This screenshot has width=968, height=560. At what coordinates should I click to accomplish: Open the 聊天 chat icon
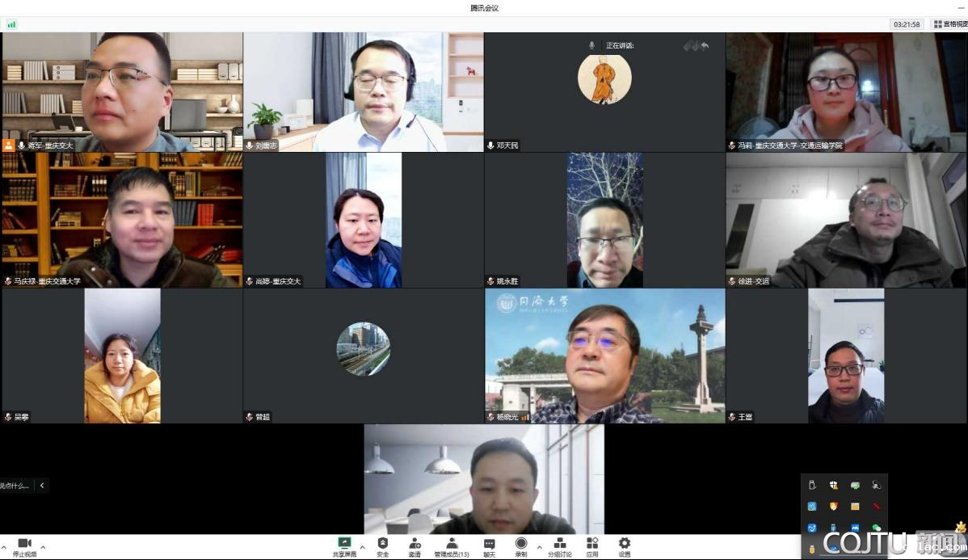coord(489,544)
